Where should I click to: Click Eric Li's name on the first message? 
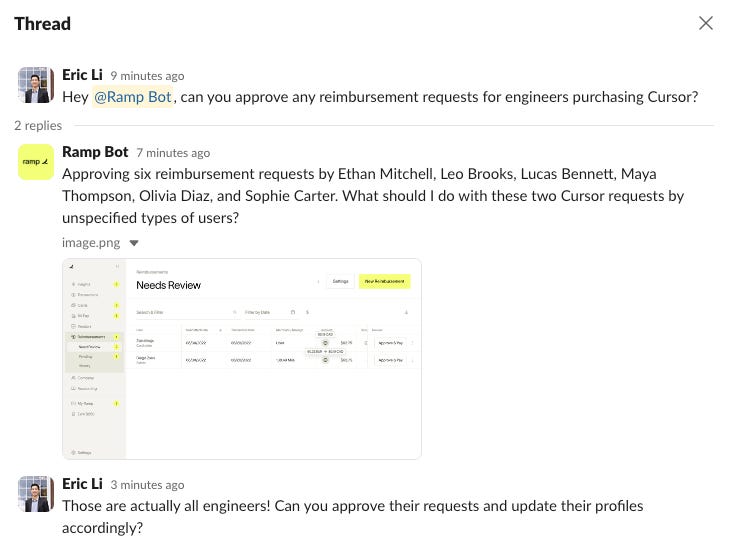coord(82,75)
